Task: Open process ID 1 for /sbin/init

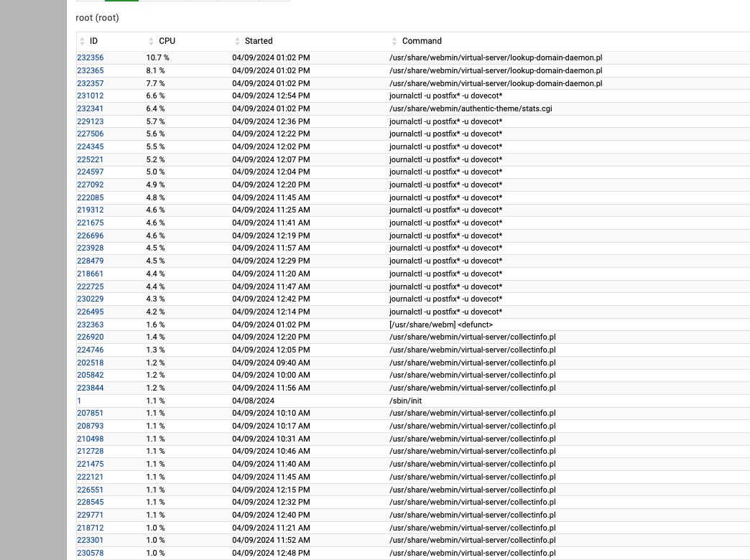Action: pyautogui.click(x=79, y=401)
